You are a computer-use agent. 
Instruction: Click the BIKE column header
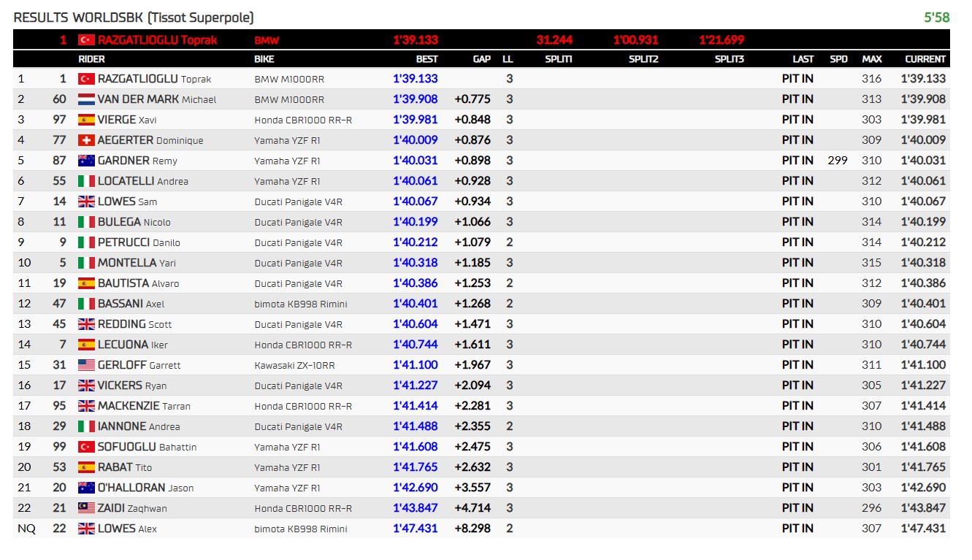pos(264,59)
